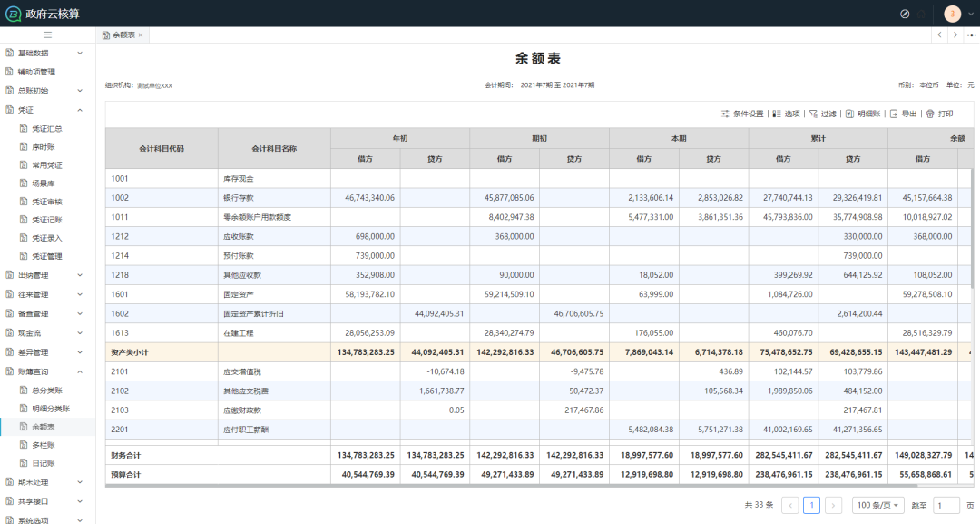
Task: Click the 共享接口 sidebar icon
Action: click(x=9, y=501)
